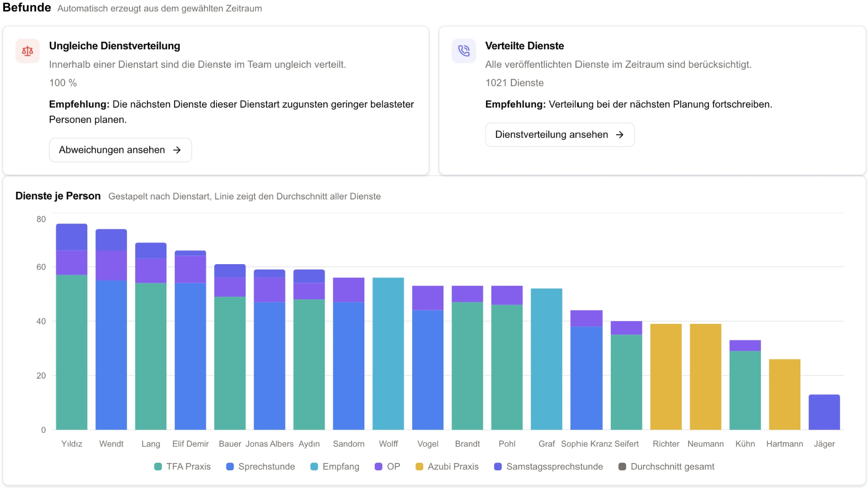The height and width of the screenshot is (488, 868).
Task: Click the 'Vogel' axis label
Action: point(428,444)
